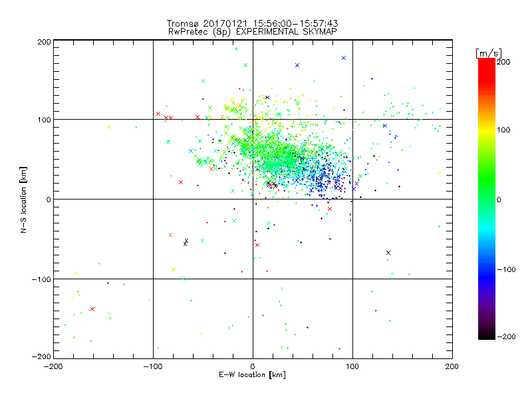Click the red X marker in far lower-left corner region
The width and height of the screenshot is (532, 399).
click(92, 309)
